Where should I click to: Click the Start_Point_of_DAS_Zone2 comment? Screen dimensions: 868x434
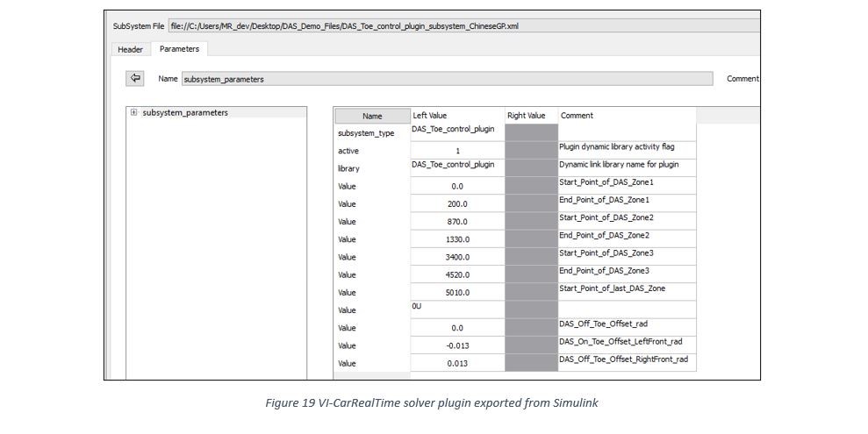627,221
